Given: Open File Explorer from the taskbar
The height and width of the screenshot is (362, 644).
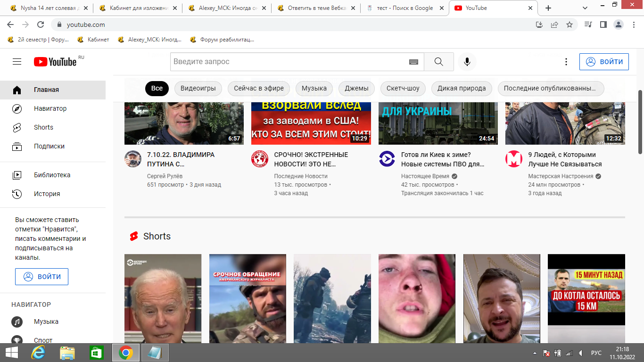Looking at the screenshot, I should point(67,353).
